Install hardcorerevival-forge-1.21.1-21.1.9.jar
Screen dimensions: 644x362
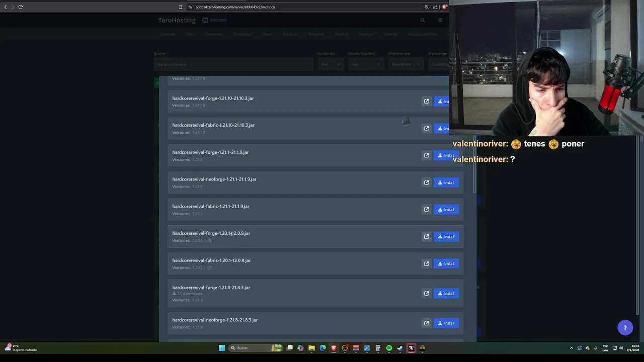click(446, 155)
